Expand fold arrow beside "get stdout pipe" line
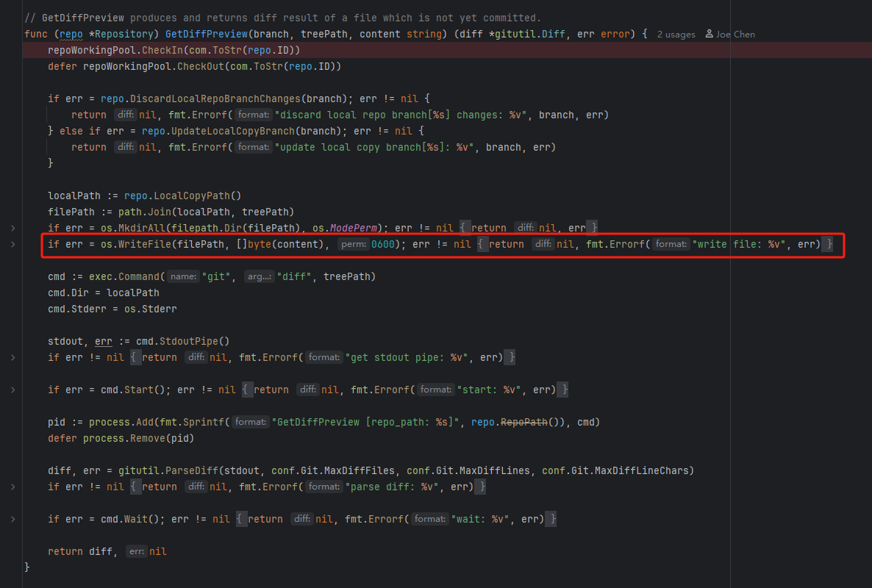872x588 pixels. [12, 357]
